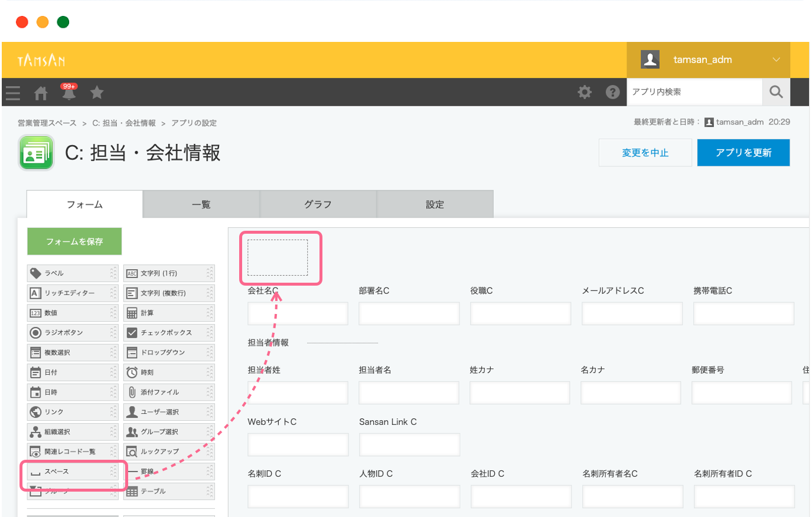This screenshot has height=517, width=812.
Task: Open bookmarks star icon
Action: point(97,93)
